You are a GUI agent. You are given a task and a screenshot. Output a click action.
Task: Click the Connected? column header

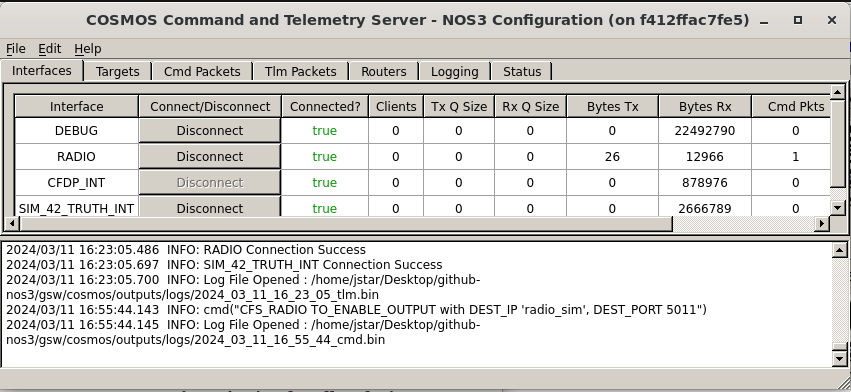[x=325, y=106]
